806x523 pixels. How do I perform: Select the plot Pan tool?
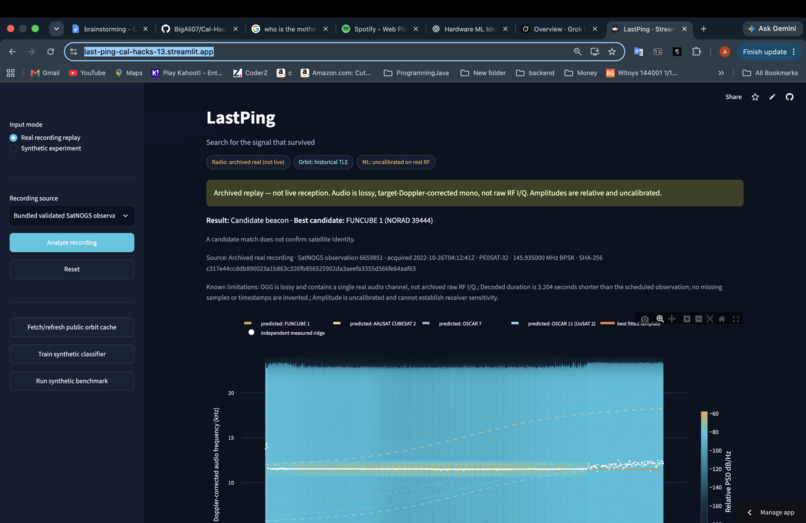click(x=672, y=319)
